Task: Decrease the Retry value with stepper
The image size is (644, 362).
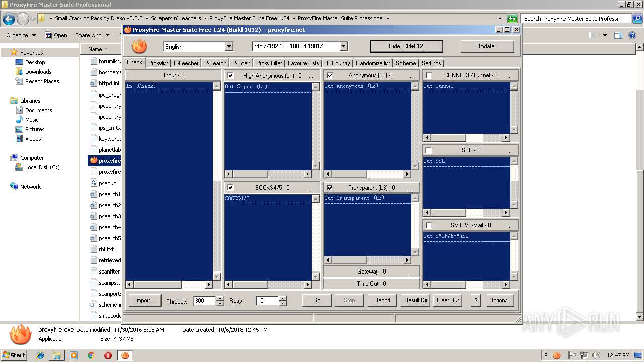Action: (282, 303)
